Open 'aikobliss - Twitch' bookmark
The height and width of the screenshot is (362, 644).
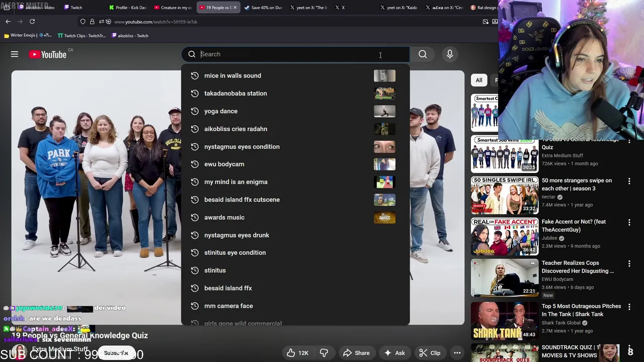pyautogui.click(x=130, y=36)
